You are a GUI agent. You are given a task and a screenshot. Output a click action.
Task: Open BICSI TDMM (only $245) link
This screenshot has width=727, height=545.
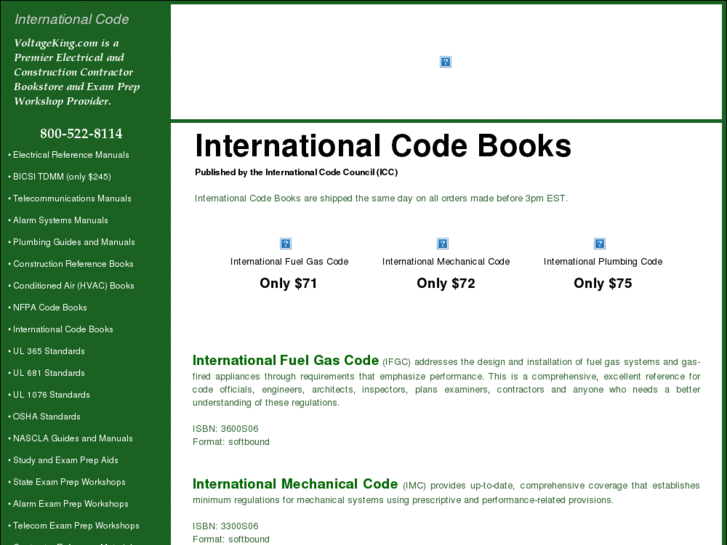62,177
